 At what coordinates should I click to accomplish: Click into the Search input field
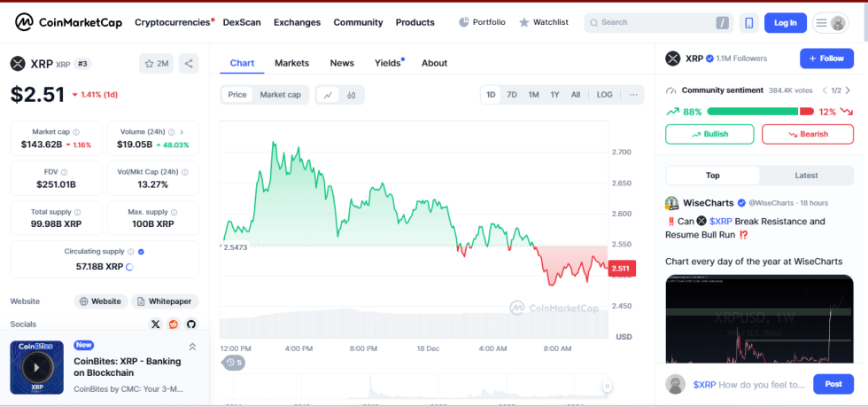click(x=655, y=22)
